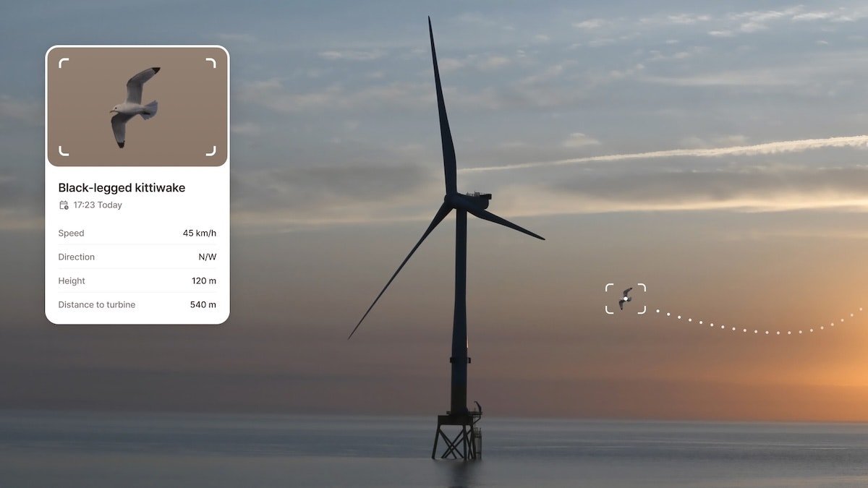Viewport: 868px width, 488px height.
Task: Click the 17:23 Today timestamp text
Action: coord(97,205)
